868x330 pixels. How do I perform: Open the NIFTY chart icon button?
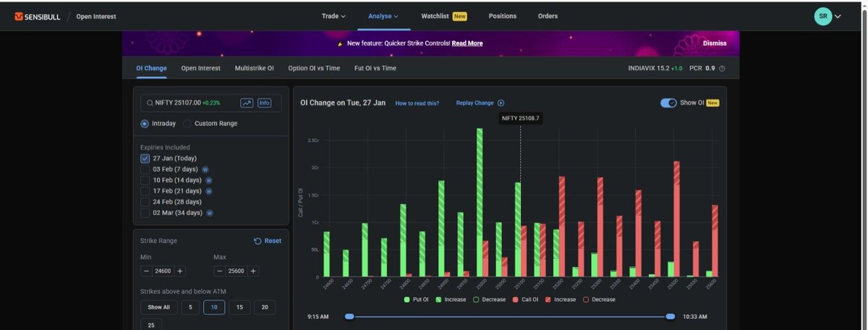tap(247, 103)
